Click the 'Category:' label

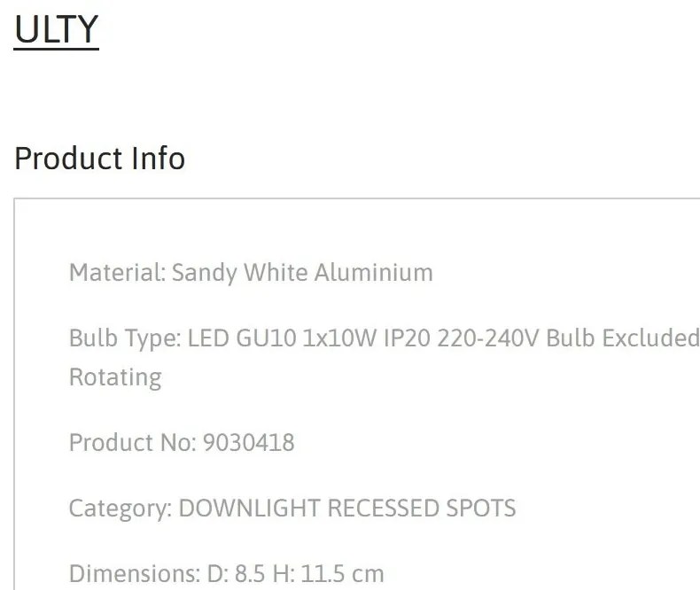tap(121, 508)
